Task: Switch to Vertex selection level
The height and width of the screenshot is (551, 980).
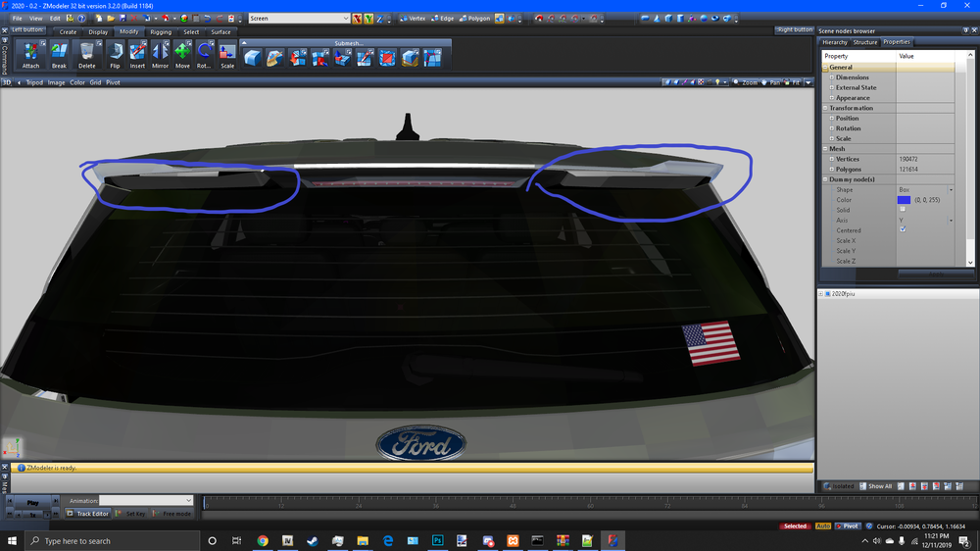Action: [414, 19]
